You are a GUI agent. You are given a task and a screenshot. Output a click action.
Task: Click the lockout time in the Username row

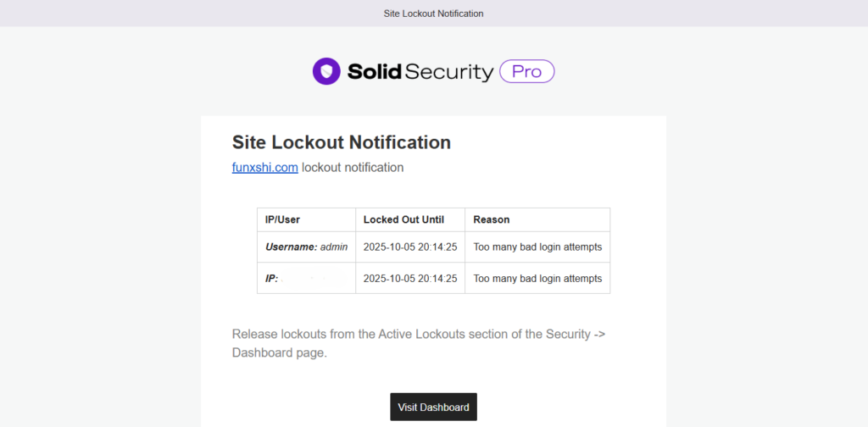click(x=409, y=247)
